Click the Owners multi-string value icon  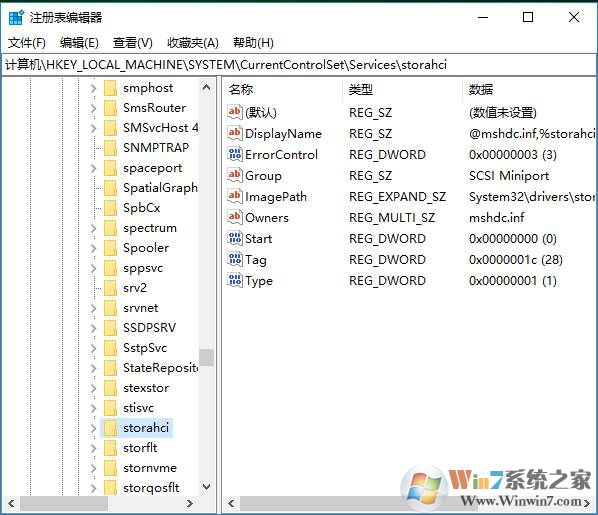coord(235,217)
